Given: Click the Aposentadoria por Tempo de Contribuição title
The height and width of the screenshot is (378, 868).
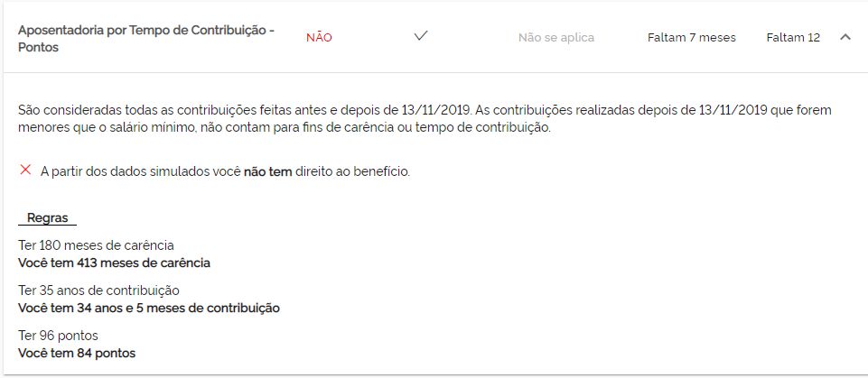Looking at the screenshot, I should point(146,38).
